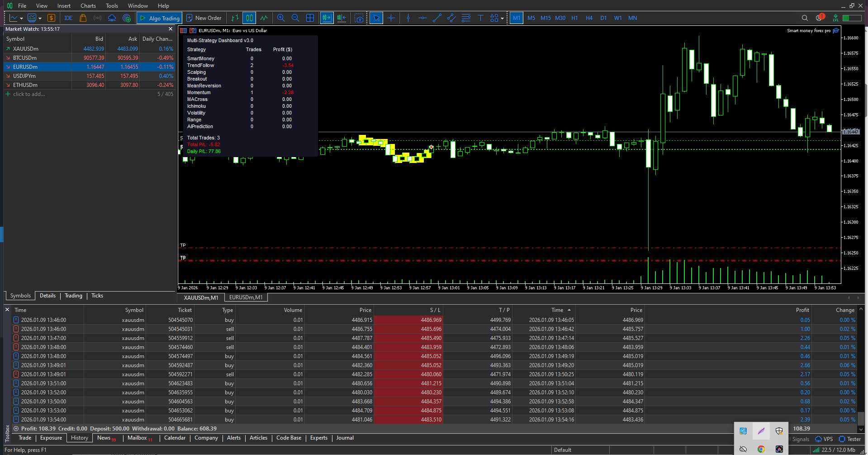The height and width of the screenshot is (455, 868).
Task: Open the Charts menu
Action: tap(88, 6)
